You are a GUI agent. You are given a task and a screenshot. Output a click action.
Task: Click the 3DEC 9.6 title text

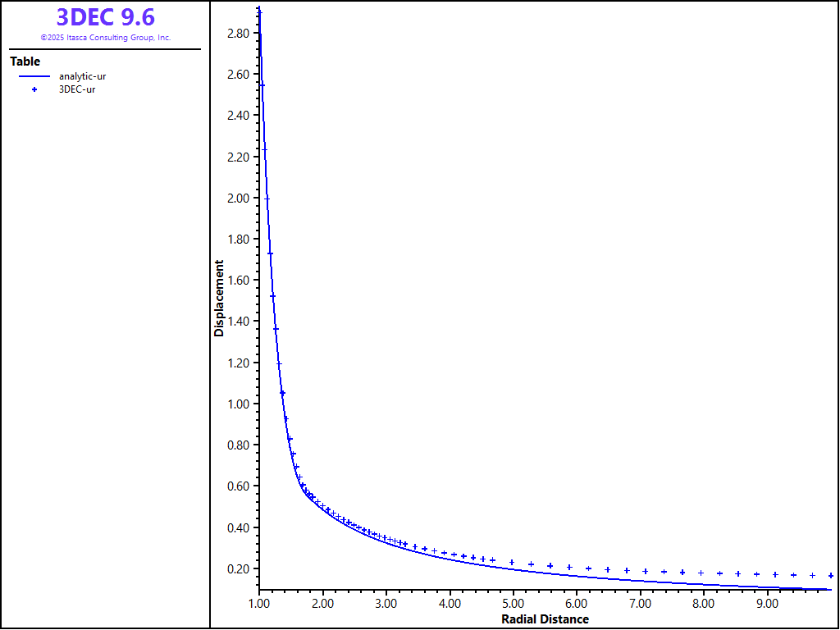105,17
